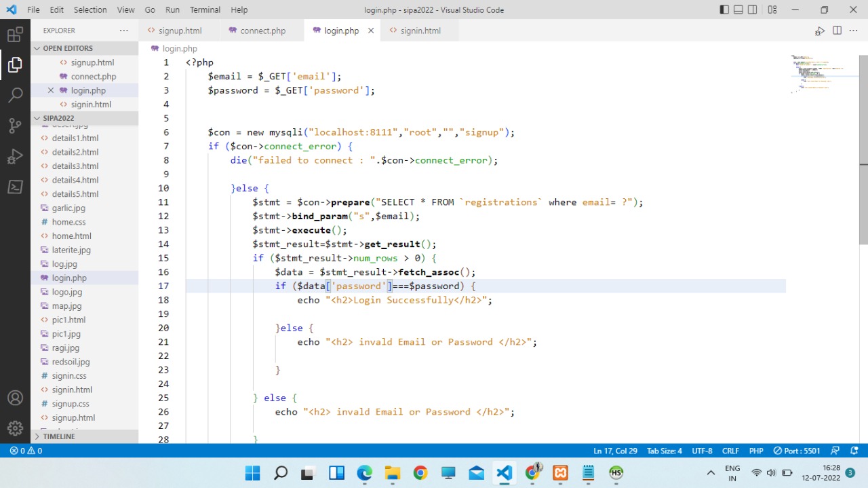Switch to the signup.html editor tab

point(179,31)
